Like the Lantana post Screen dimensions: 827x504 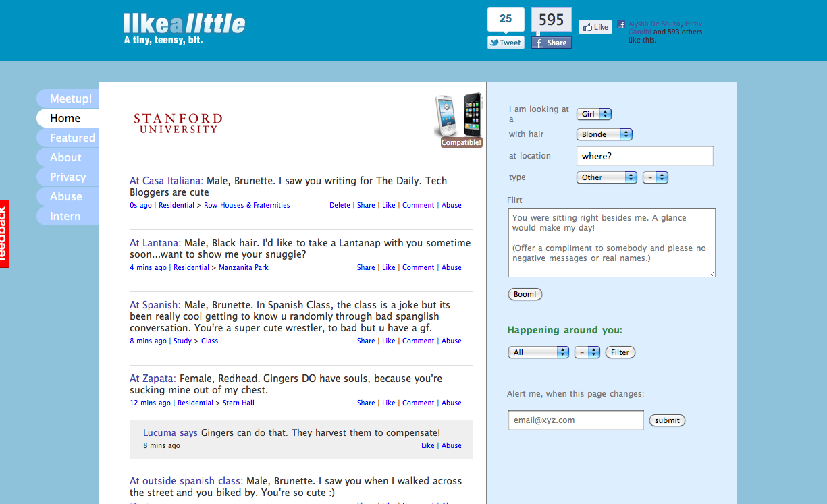[x=389, y=267]
